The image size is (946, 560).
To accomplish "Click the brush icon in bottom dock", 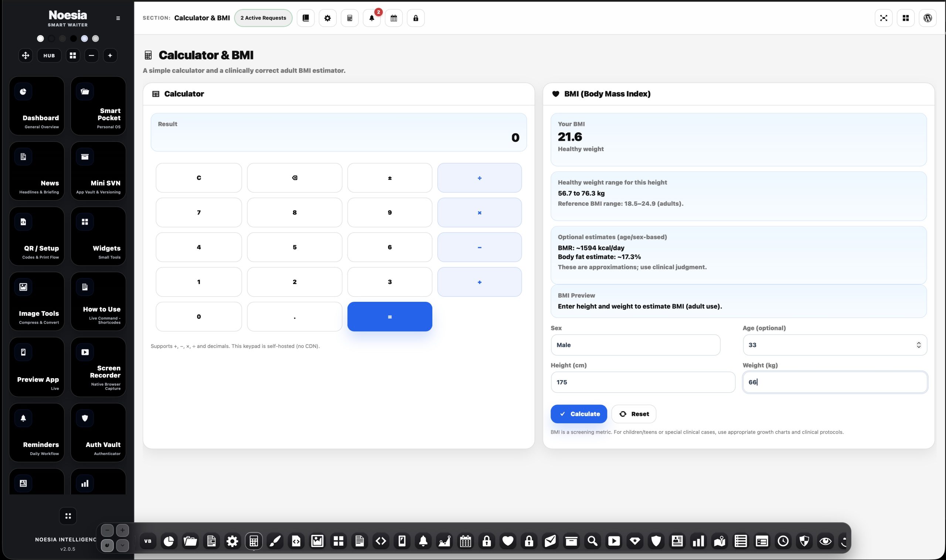I will (x=275, y=541).
